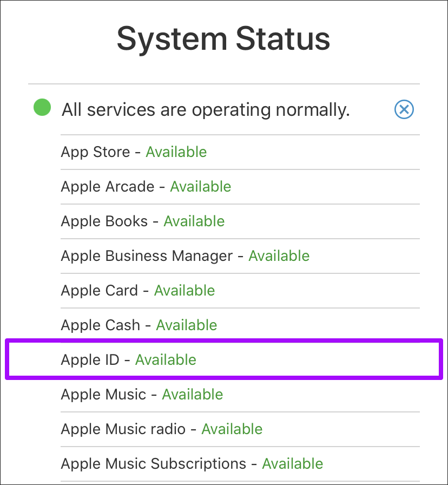Image resolution: width=448 pixels, height=485 pixels.
Task: Click the Available status beside Apple Business Manager
Action: coord(279,255)
